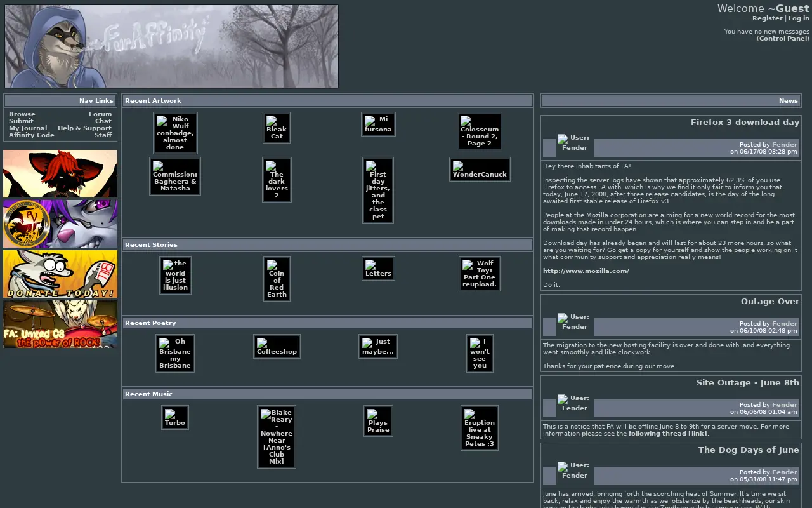This screenshot has height=508, width=812.
Task: Open the Letters story thumbnail
Action: (x=378, y=268)
